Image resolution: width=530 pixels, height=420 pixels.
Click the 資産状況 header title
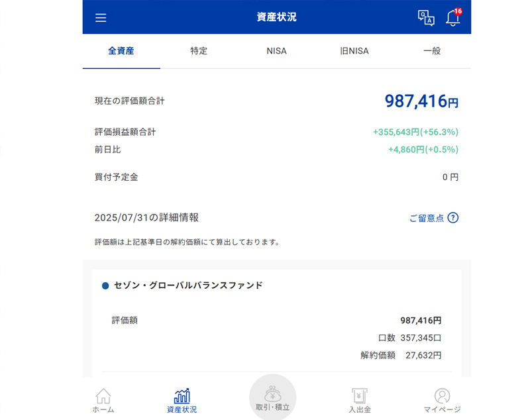pyautogui.click(x=276, y=17)
